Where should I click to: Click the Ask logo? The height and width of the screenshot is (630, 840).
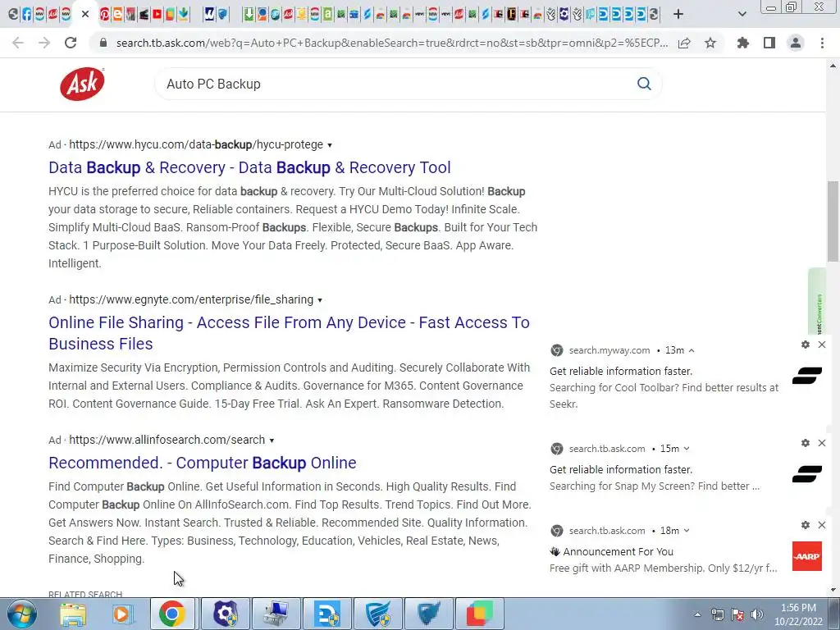82,84
